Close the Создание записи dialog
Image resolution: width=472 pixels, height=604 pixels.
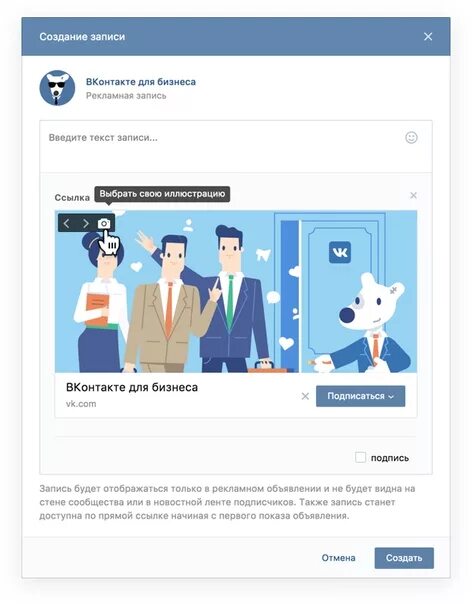pos(428,37)
